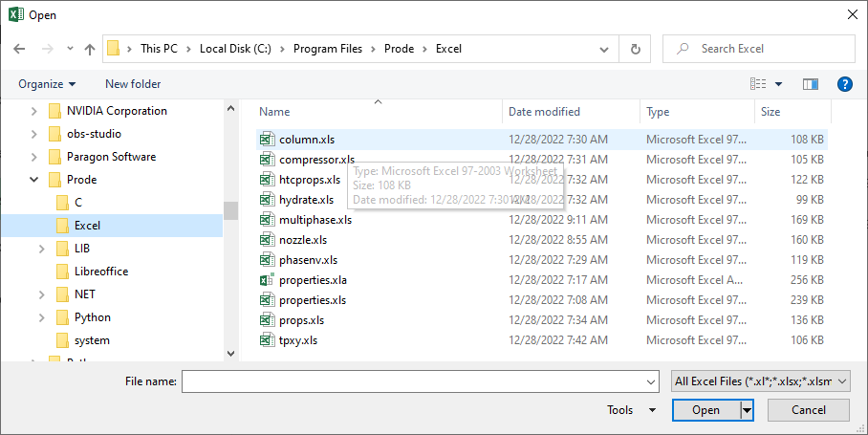Click the props.xls file icon
Viewport: 868px width, 435px height.
[267, 320]
